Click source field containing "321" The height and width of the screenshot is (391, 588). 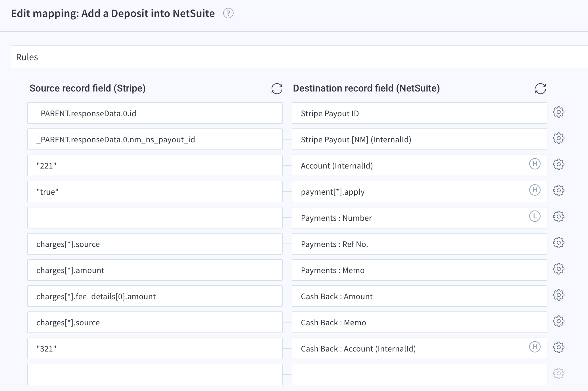click(155, 348)
